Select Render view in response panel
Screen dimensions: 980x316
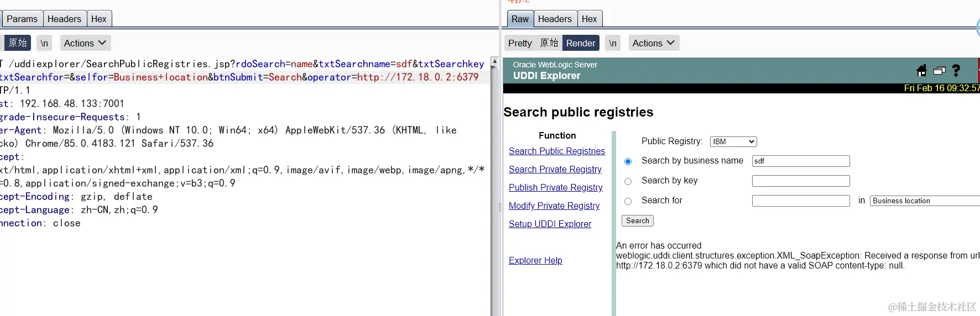pos(581,43)
